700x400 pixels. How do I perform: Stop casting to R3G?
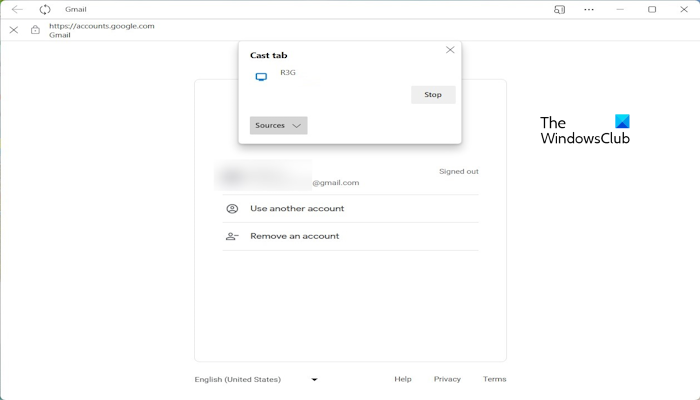[x=433, y=95]
